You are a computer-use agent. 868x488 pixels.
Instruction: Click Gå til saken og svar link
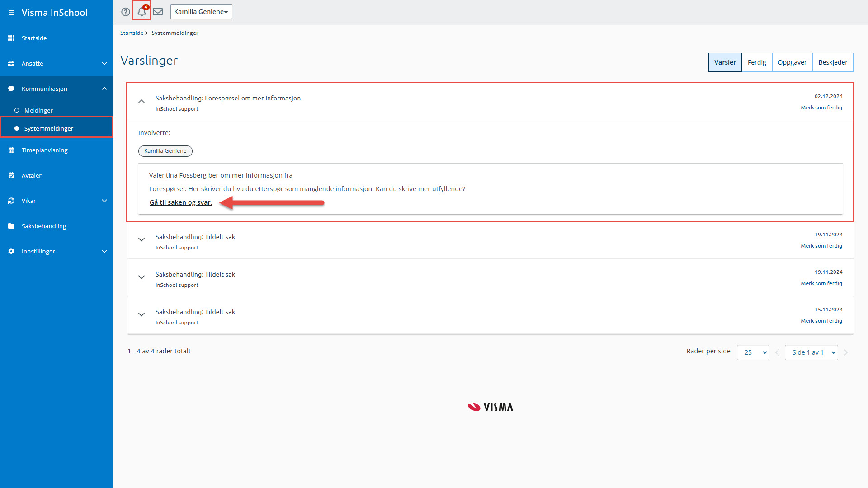[x=181, y=202]
